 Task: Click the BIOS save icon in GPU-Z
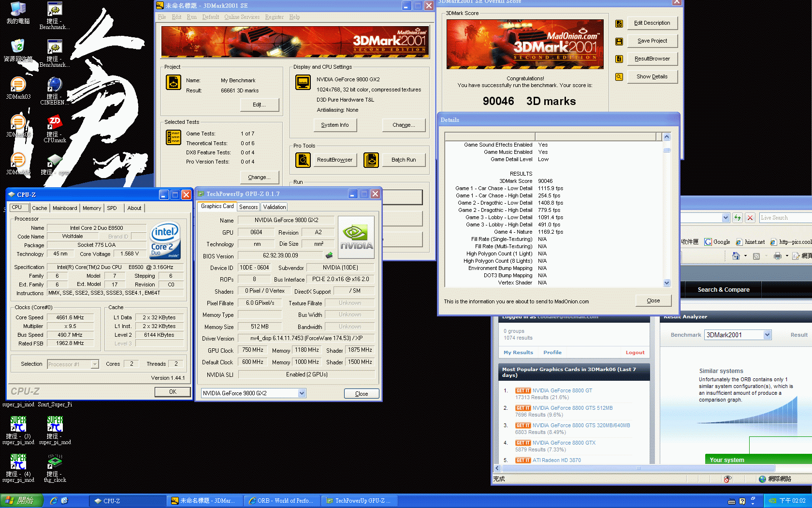tap(329, 255)
